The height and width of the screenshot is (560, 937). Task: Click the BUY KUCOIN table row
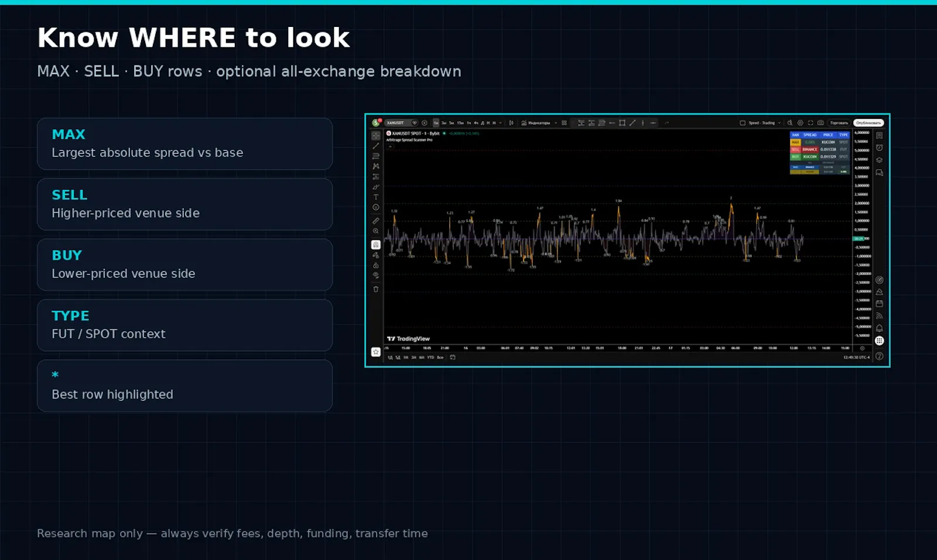[x=820, y=157]
